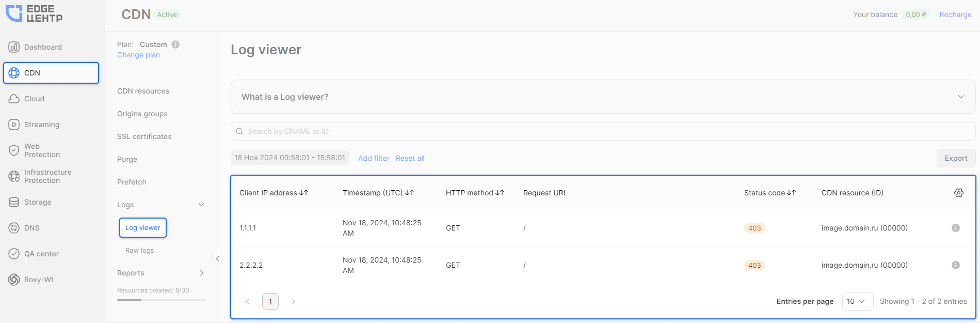Screen dimensions: 980x323
Task: Open Purge menu item
Action: pyautogui.click(x=127, y=159)
